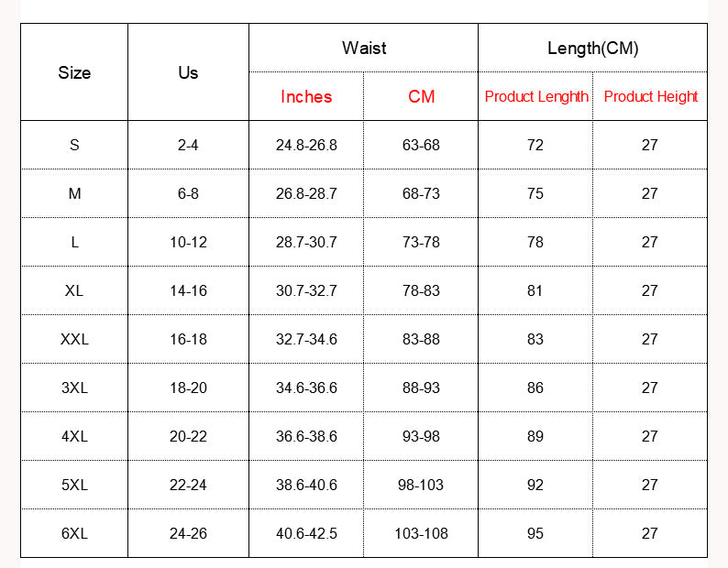Click waist CM 88-93 cell
This screenshot has height=568, width=728.
click(421, 388)
